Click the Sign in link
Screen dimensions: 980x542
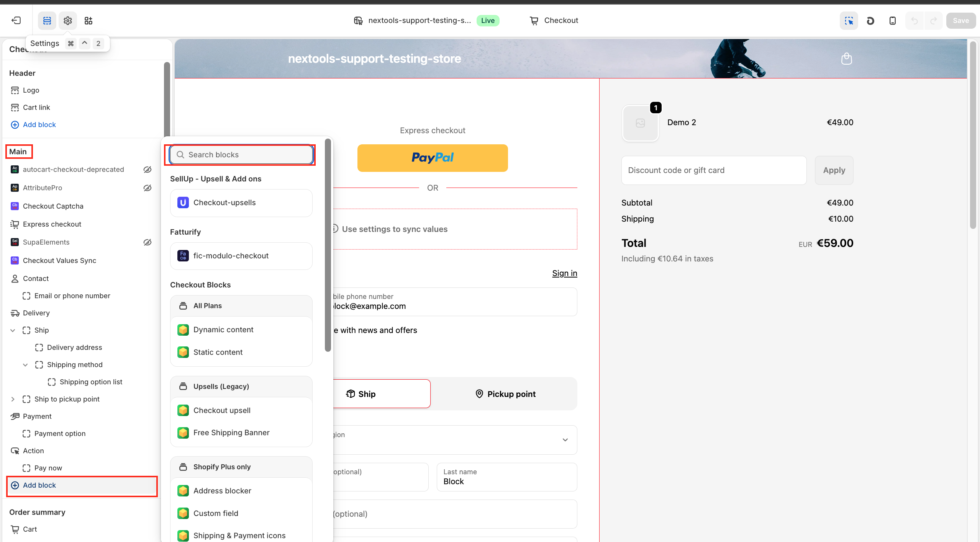point(564,273)
